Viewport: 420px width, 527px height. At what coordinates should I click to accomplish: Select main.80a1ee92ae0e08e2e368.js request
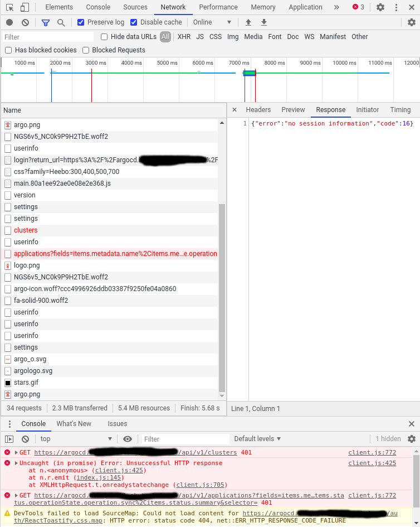tap(110, 183)
